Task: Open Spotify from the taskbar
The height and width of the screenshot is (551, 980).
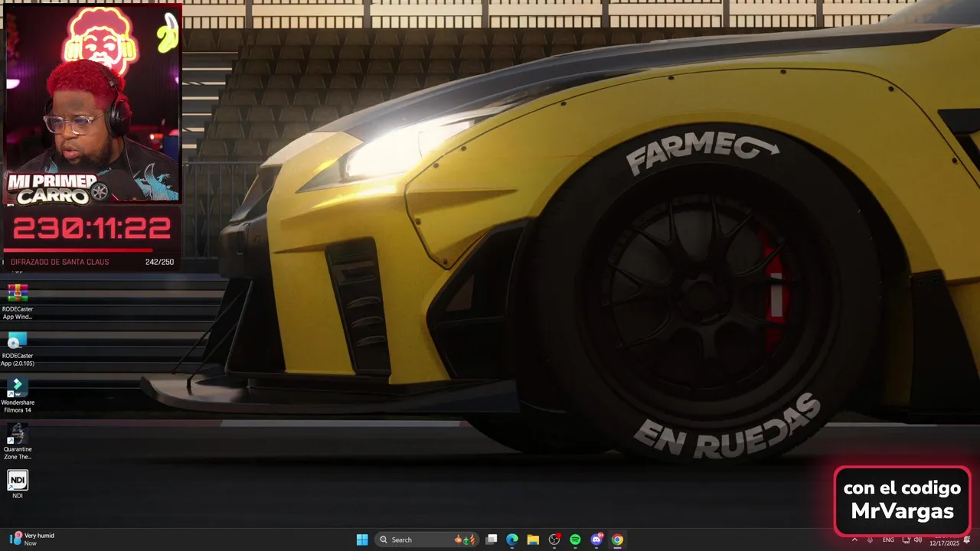Action: [575, 540]
